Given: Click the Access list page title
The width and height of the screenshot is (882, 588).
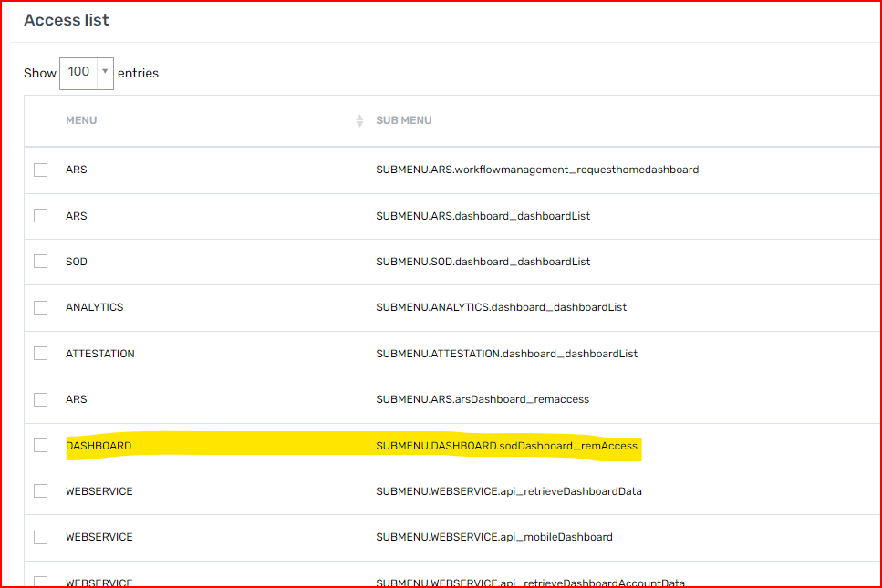Looking at the screenshot, I should pos(66,19).
